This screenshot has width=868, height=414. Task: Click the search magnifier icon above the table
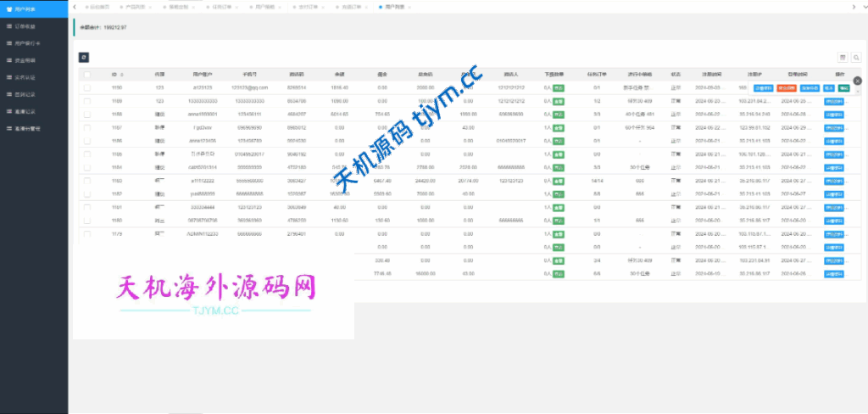tap(856, 57)
